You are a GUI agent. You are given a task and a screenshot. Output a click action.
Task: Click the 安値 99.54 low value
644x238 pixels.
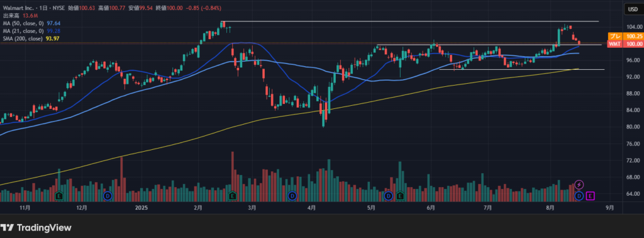(140, 8)
